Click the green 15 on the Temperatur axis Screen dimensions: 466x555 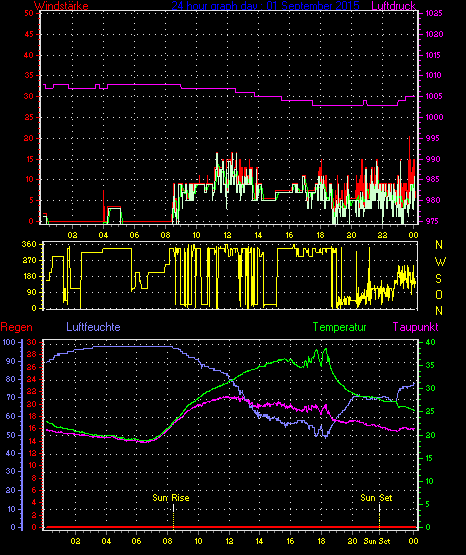pos(430,458)
